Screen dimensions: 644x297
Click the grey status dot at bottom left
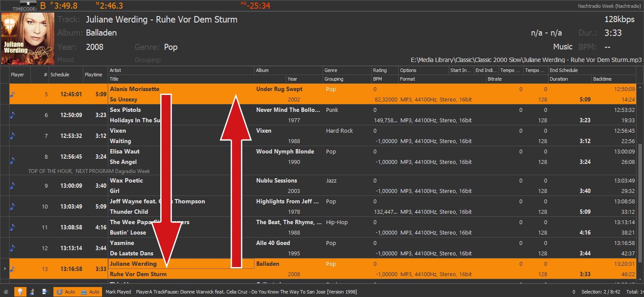coord(6,292)
